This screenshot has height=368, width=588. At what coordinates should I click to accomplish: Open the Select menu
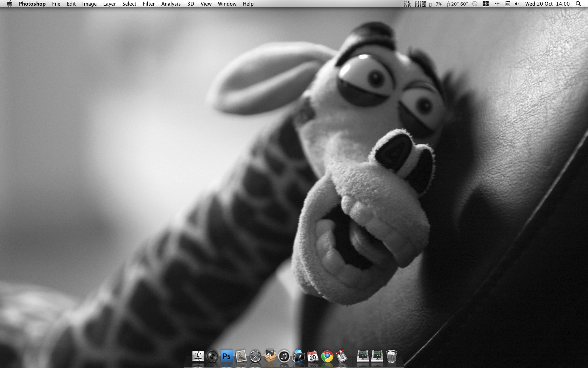[x=129, y=4]
